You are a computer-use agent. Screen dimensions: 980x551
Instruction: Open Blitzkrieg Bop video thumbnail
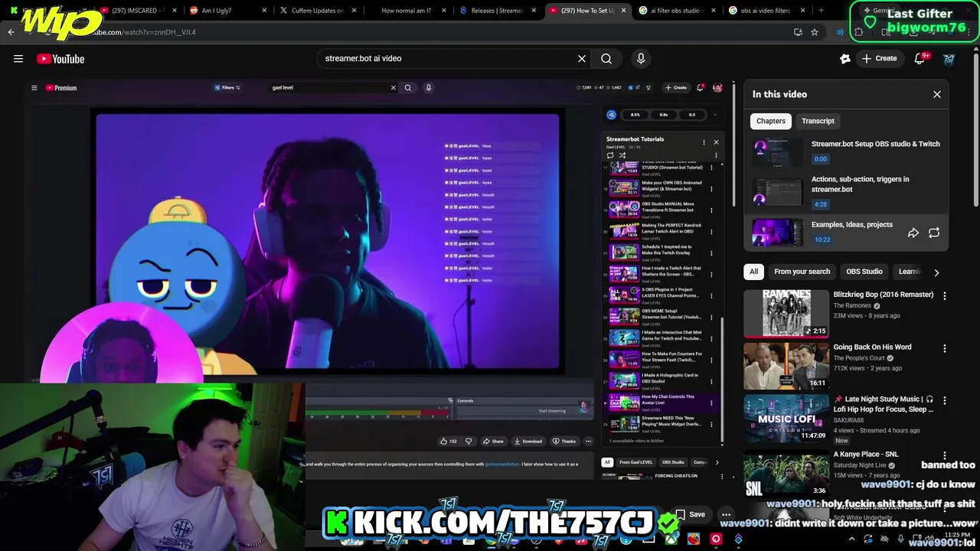pos(786,313)
